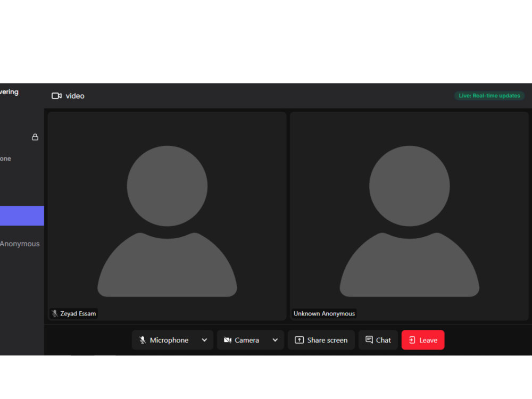Click the 'video' channel title
The height and width of the screenshot is (399, 532).
coord(75,96)
